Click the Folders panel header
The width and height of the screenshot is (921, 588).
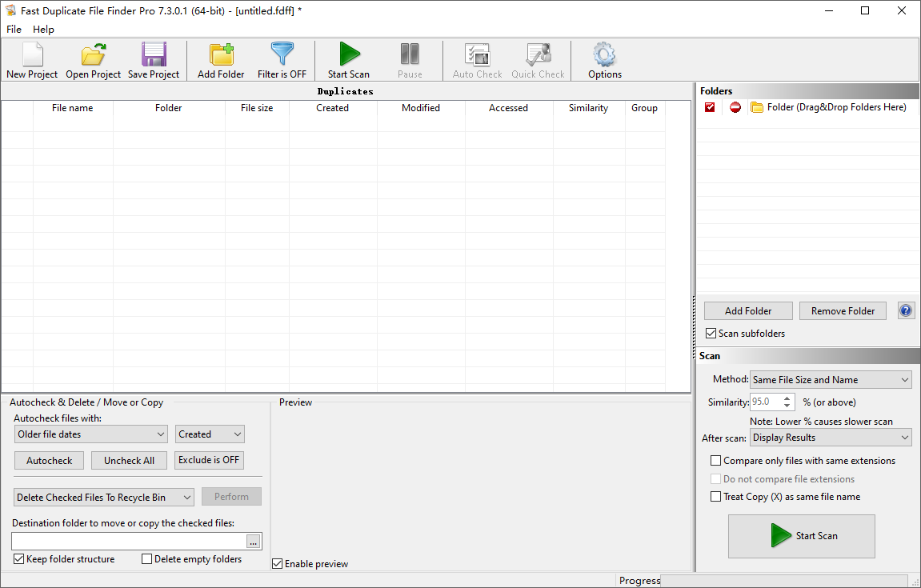point(807,91)
